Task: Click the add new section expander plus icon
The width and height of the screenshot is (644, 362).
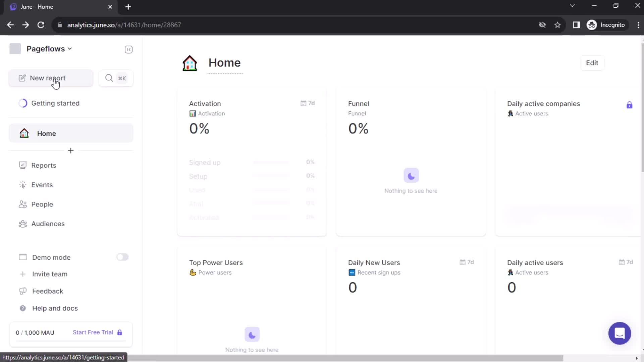Action: pyautogui.click(x=70, y=150)
